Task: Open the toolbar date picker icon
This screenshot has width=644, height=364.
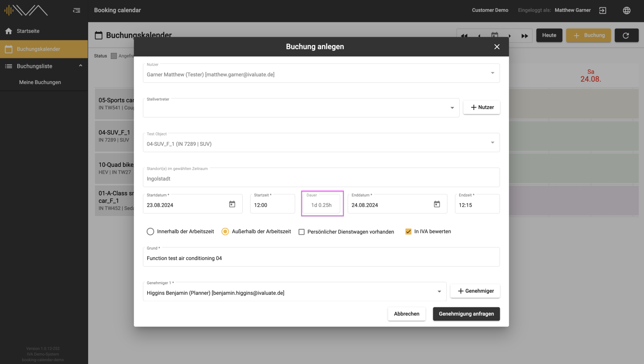Action: click(495, 35)
